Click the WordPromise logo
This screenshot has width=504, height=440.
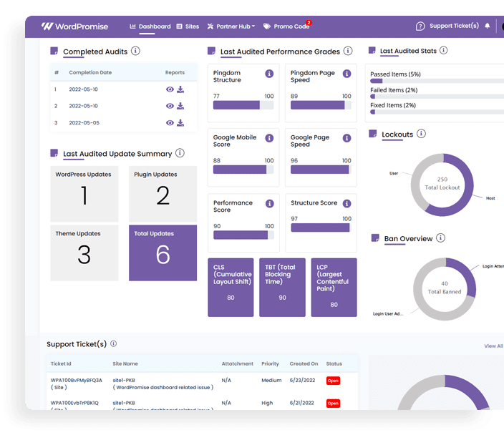click(x=74, y=26)
